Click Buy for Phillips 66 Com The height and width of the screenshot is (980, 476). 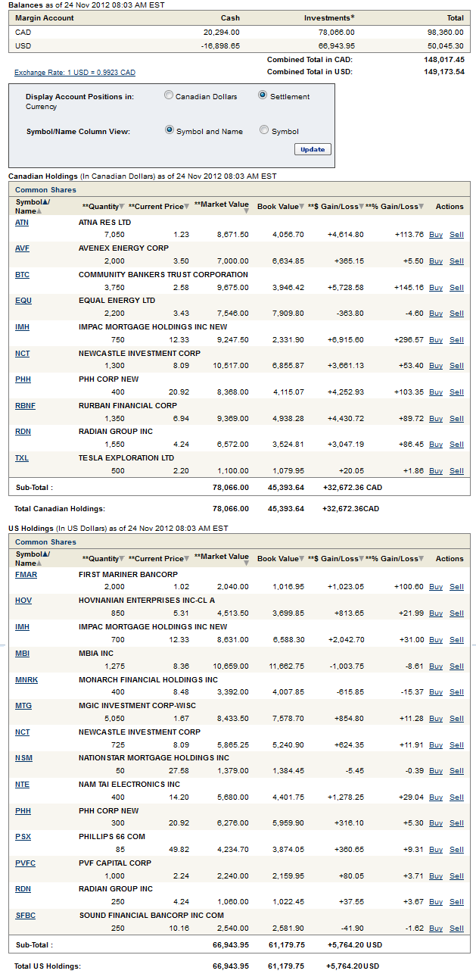click(436, 850)
